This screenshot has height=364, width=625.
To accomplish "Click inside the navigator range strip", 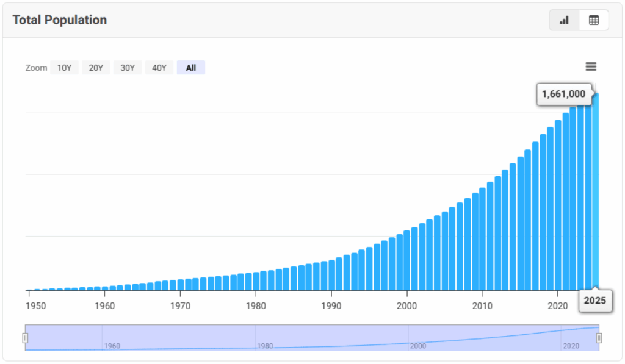I will pos(305,337).
